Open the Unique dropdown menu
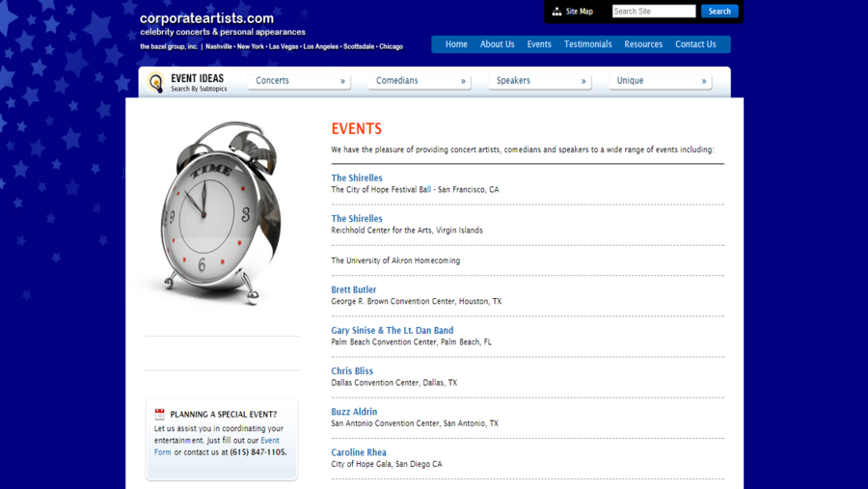Screen dimensions: 868x489 point(661,81)
